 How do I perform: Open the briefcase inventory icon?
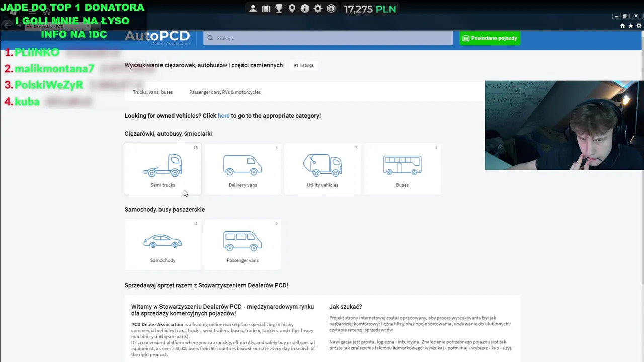pos(266,9)
